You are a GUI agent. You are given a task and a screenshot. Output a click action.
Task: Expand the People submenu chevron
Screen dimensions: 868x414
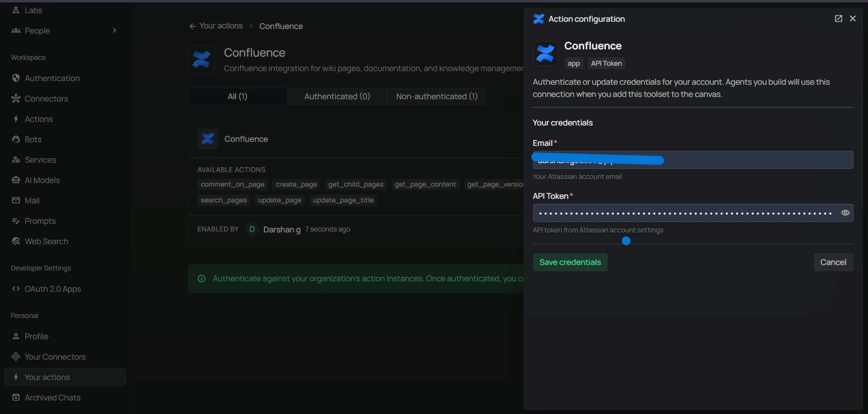pos(114,30)
